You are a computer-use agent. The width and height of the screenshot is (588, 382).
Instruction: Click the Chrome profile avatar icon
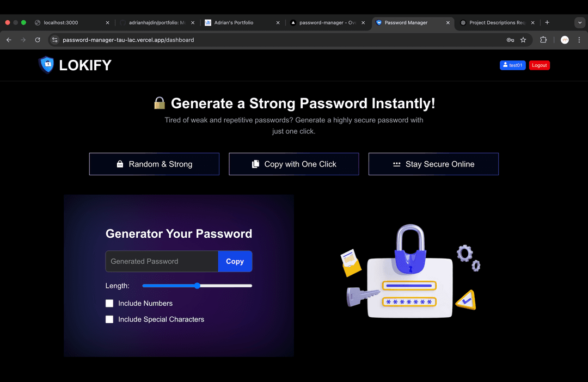[x=565, y=40]
